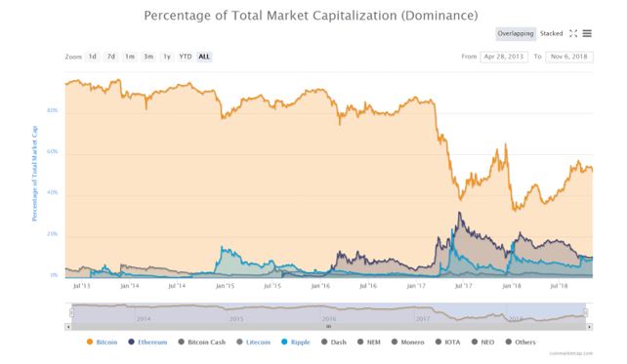
Task: Show the Bitcoin Cash series
Action: [202, 342]
